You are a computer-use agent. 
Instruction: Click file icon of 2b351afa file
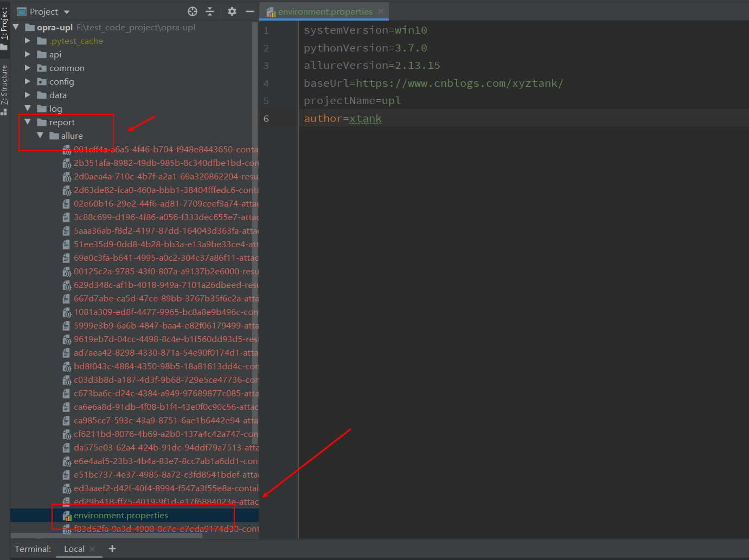(x=67, y=163)
